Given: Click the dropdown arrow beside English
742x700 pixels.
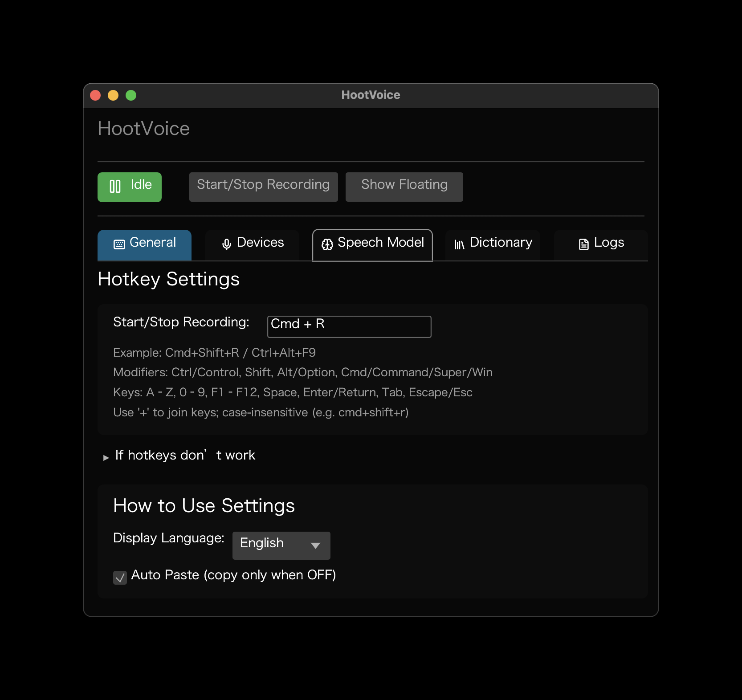Looking at the screenshot, I should point(315,545).
